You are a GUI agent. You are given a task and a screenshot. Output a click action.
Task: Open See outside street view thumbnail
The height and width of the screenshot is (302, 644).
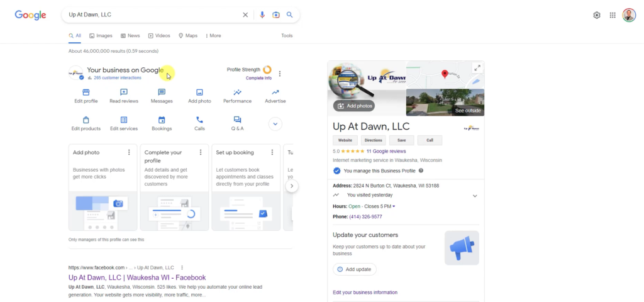[445, 103]
